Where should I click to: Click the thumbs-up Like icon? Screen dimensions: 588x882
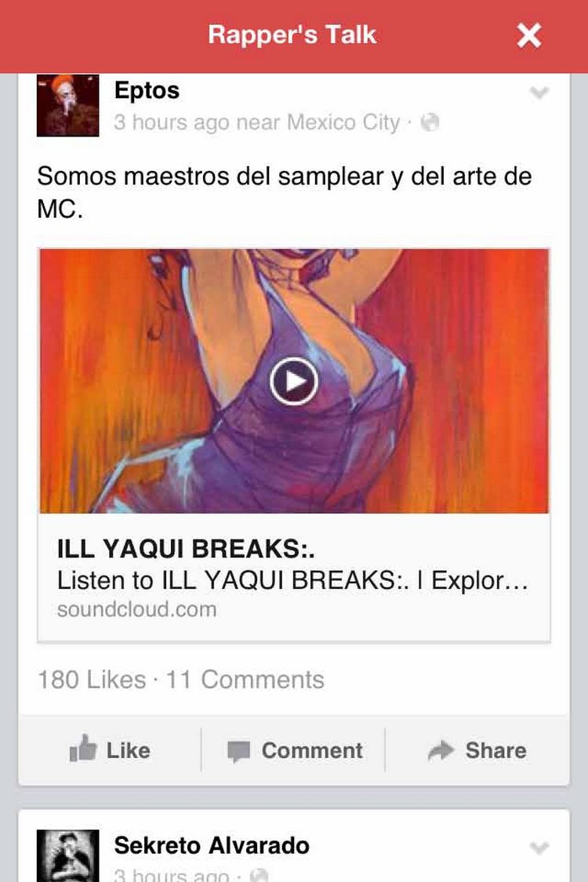(x=83, y=749)
